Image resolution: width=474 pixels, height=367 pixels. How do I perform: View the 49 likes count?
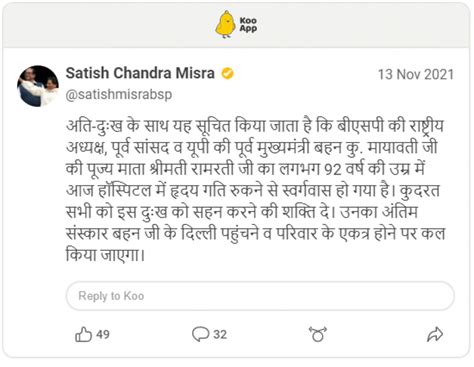[103, 334]
